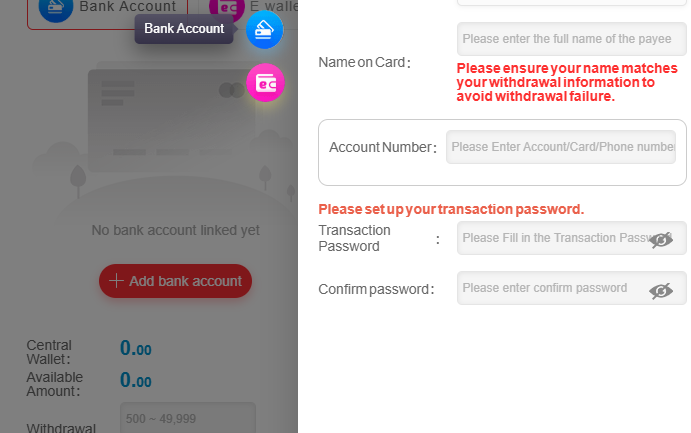Click the Confirm password field
Screen dimensions: 691x433
[572, 288]
